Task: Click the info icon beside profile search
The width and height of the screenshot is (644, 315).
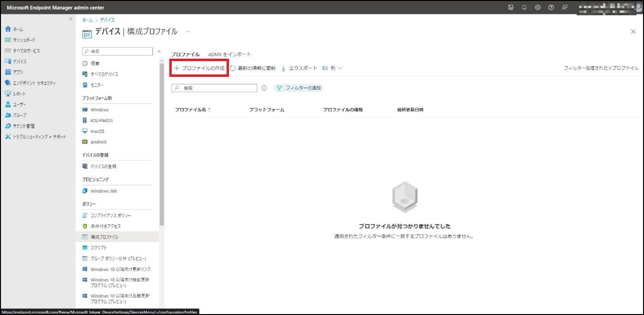Action: pos(264,88)
